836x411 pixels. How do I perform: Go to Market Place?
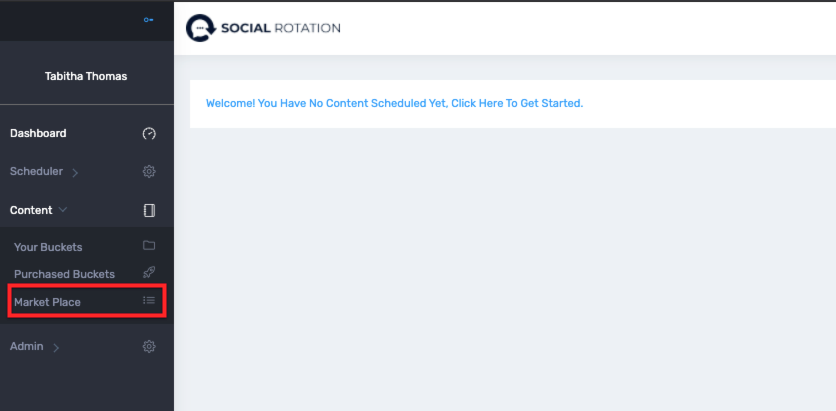(x=87, y=302)
